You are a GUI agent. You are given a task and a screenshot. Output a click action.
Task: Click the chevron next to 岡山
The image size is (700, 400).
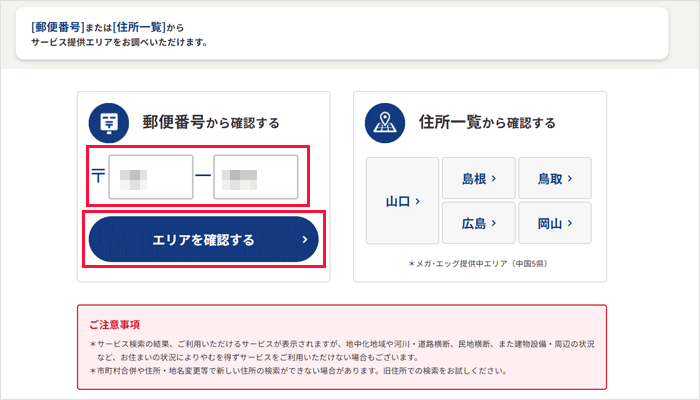(x=569, y=223)
